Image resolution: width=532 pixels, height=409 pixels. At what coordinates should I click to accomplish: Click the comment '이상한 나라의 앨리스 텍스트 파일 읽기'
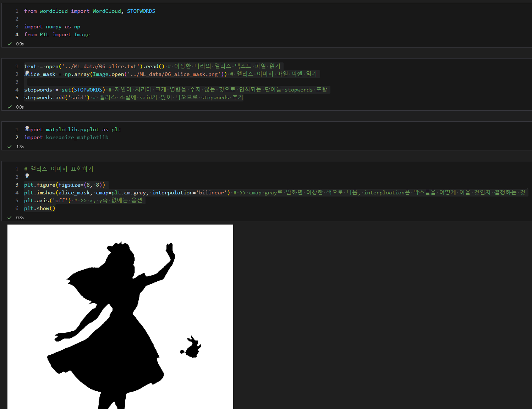click(224, 66)
